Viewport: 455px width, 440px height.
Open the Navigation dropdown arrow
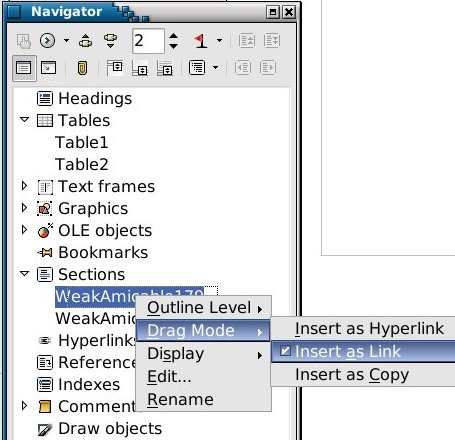click(x=66, y=41)
